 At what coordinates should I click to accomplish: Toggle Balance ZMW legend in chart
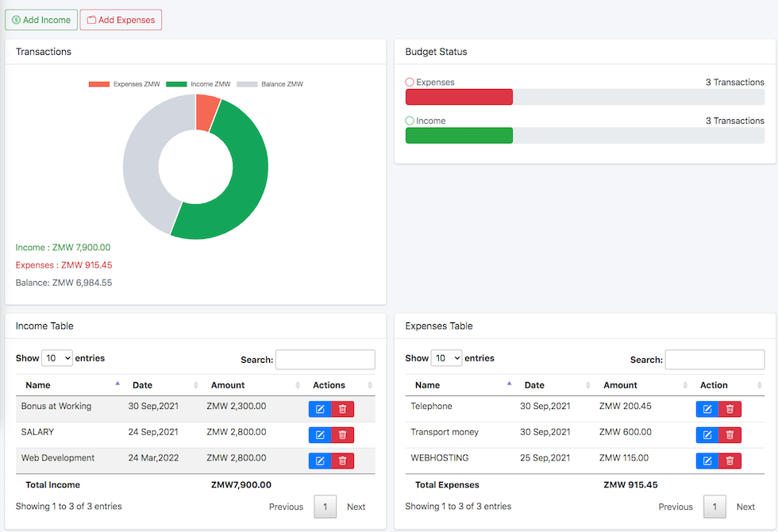[270, 84]
